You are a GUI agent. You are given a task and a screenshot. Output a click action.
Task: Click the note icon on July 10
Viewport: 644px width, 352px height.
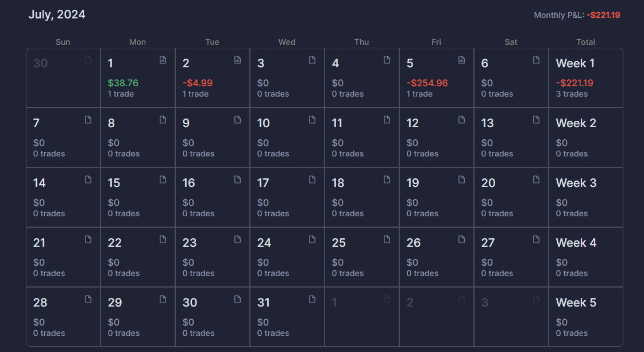[312, 120]
